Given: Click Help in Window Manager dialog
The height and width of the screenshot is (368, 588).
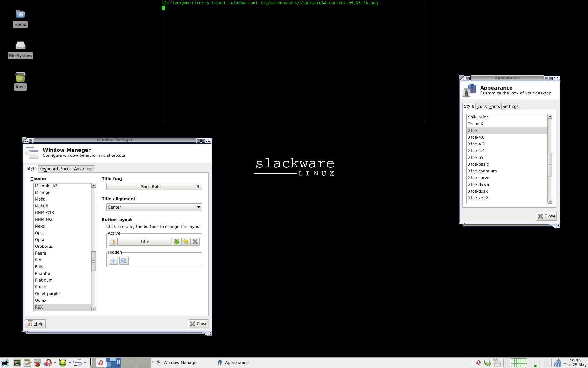Looking at the screenshot, I should pyautogui.click(x=36, y=324).
